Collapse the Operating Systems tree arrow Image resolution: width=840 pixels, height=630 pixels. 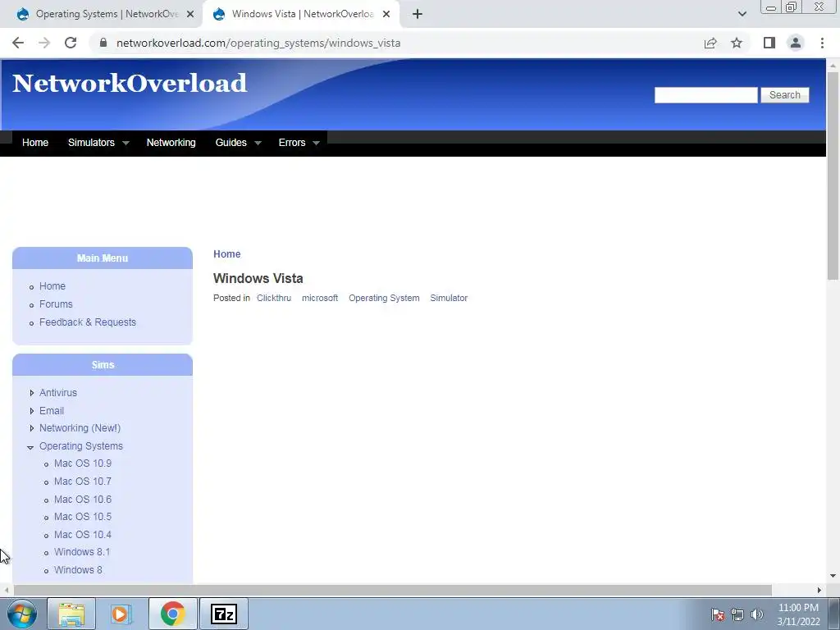30,447
